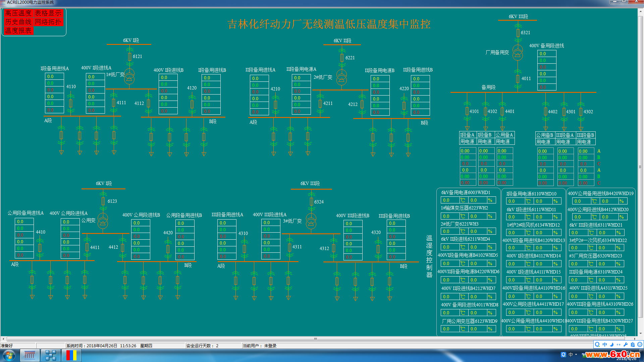Select breaker 4402 symbol
This screenshot has width=644, height=362.
(545, 111)
